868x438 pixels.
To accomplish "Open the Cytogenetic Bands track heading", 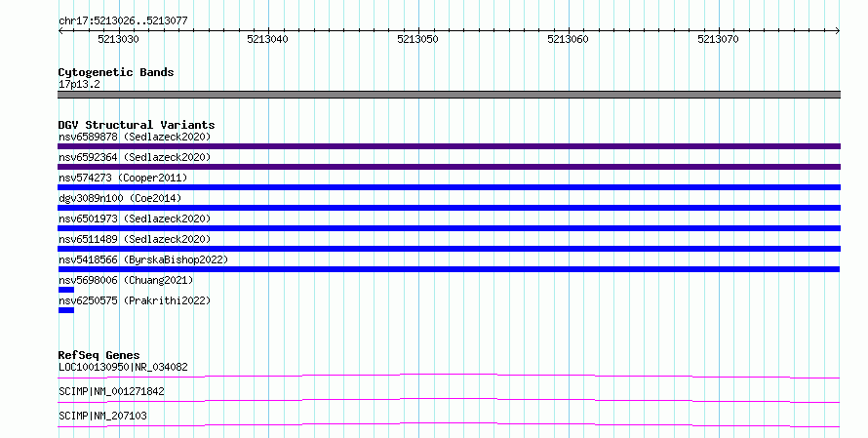I will tap(116, 72).
